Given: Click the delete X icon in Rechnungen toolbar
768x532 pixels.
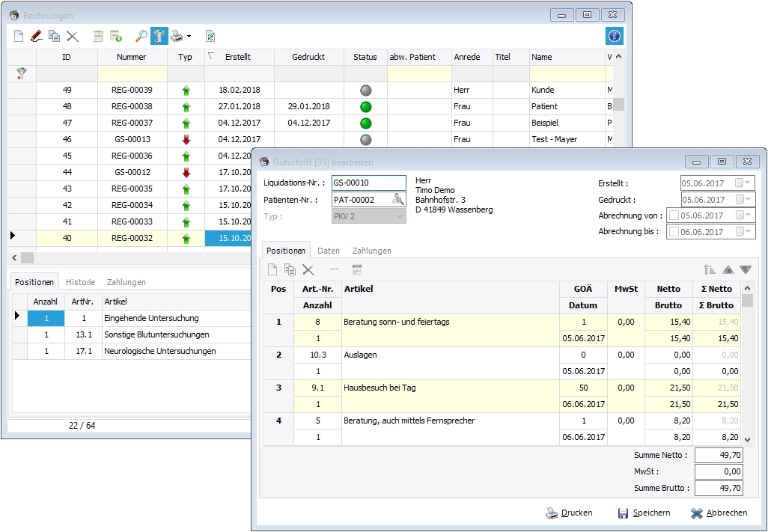Looking at the screenshot, I should (x=73, y=36).
